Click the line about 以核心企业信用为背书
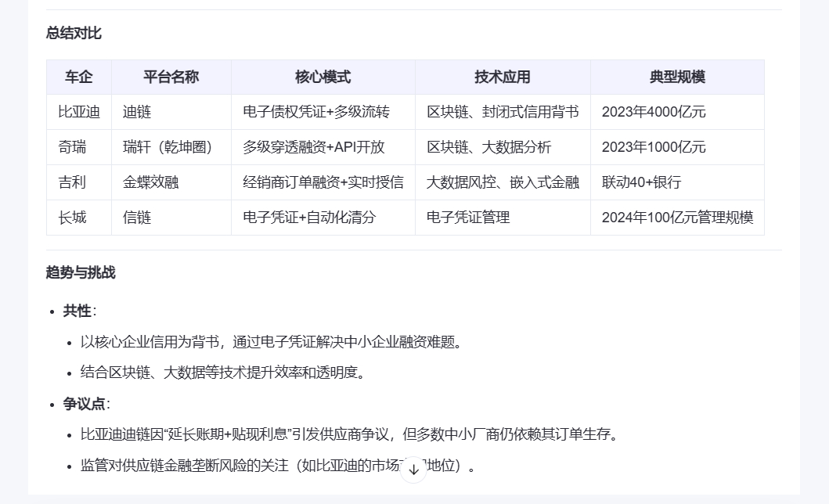Screen dimensions: 829x504 pyautogui.click(x=272, y=342)
